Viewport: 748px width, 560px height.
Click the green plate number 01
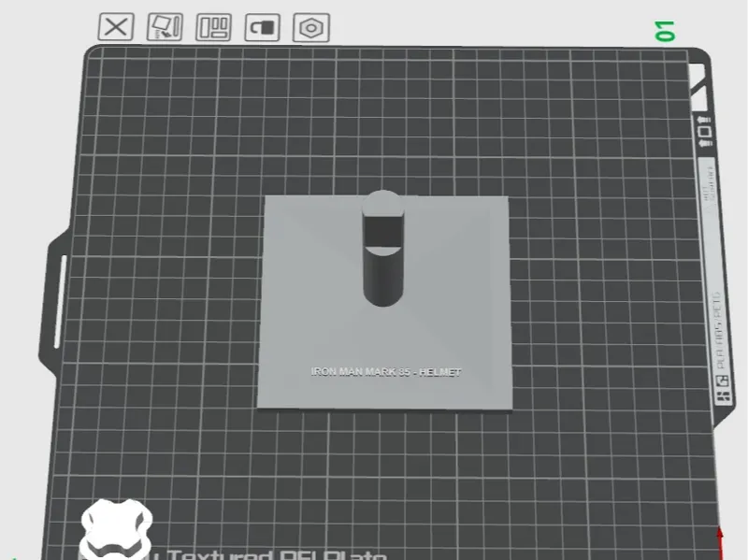666,31
